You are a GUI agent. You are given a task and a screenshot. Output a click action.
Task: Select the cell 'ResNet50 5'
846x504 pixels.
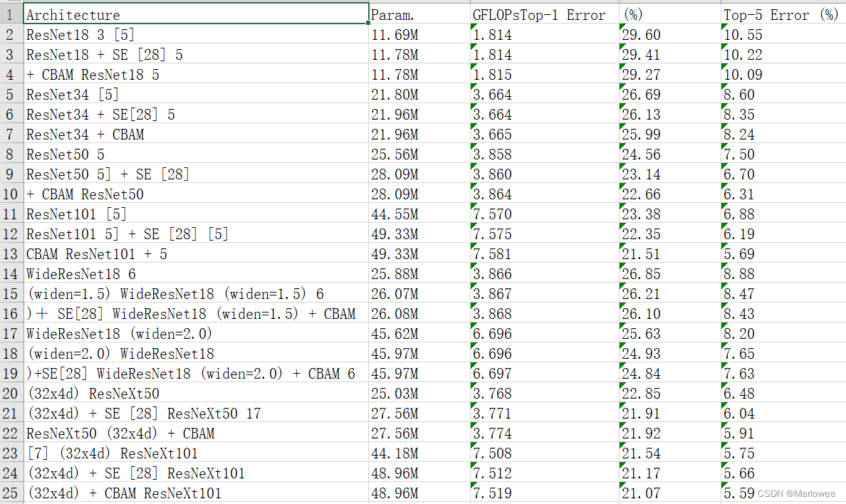197,154
